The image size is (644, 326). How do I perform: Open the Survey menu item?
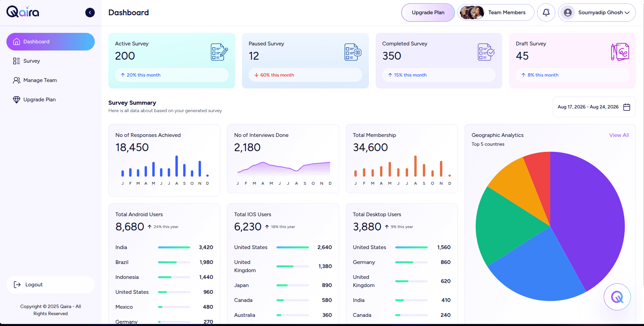[x=50, y=61]
